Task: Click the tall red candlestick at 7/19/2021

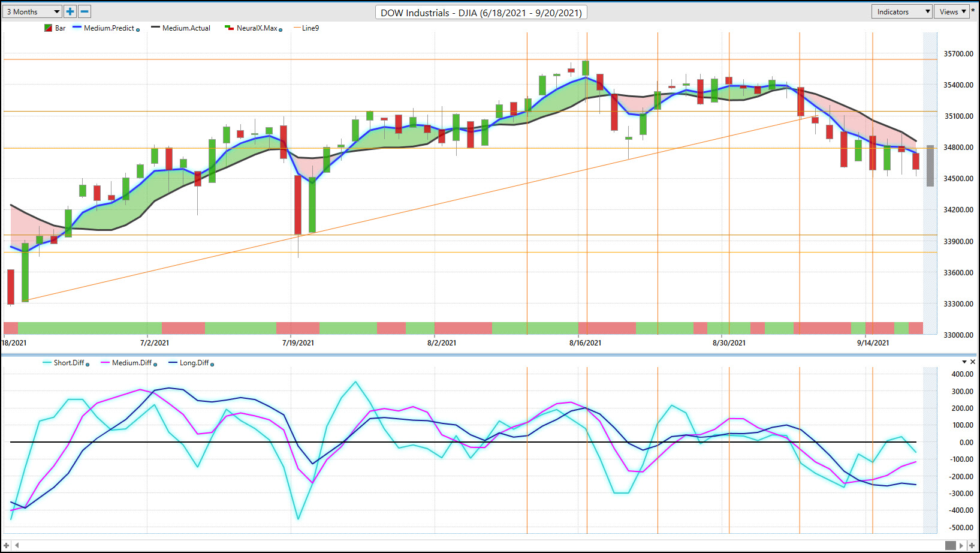Action: click(298, 205)
